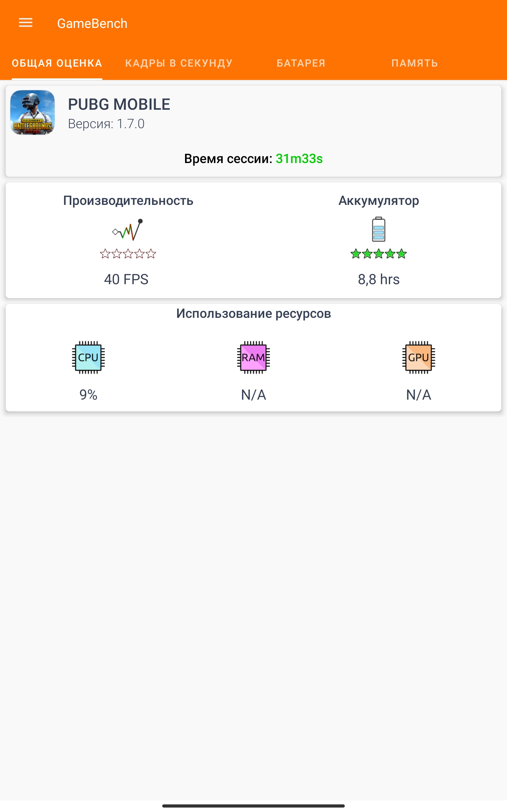
Task: Open the Память tab
Action: 414,63
